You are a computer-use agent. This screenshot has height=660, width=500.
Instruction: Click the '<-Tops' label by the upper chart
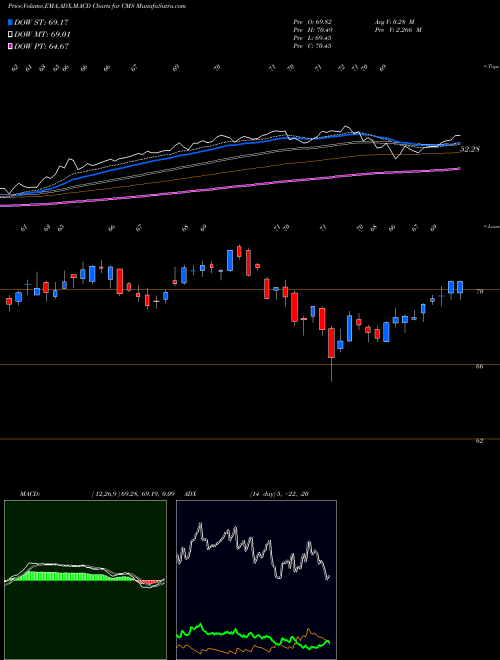click(x=492, y=67)
